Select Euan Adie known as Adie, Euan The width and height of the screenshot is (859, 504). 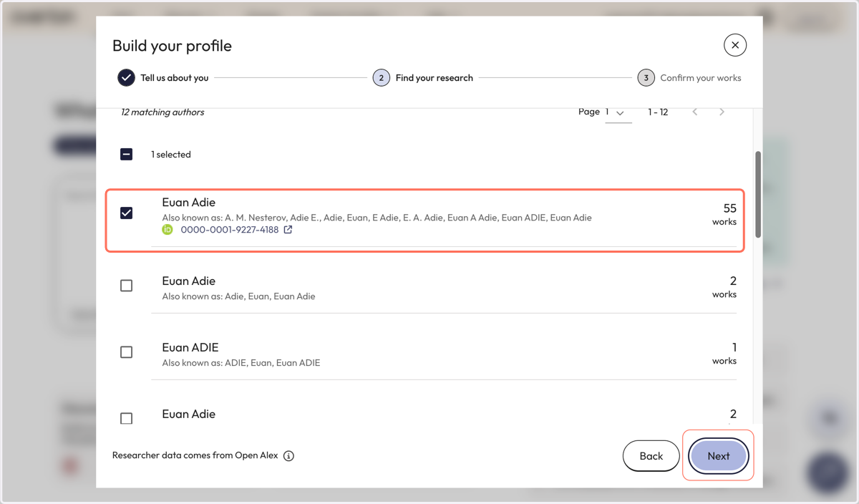click(127, 286)
